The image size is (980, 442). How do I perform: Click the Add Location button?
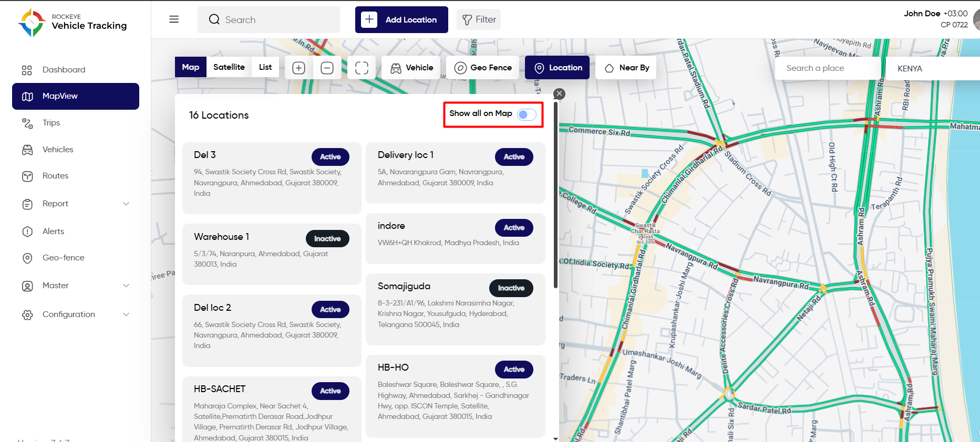point(401,20)
